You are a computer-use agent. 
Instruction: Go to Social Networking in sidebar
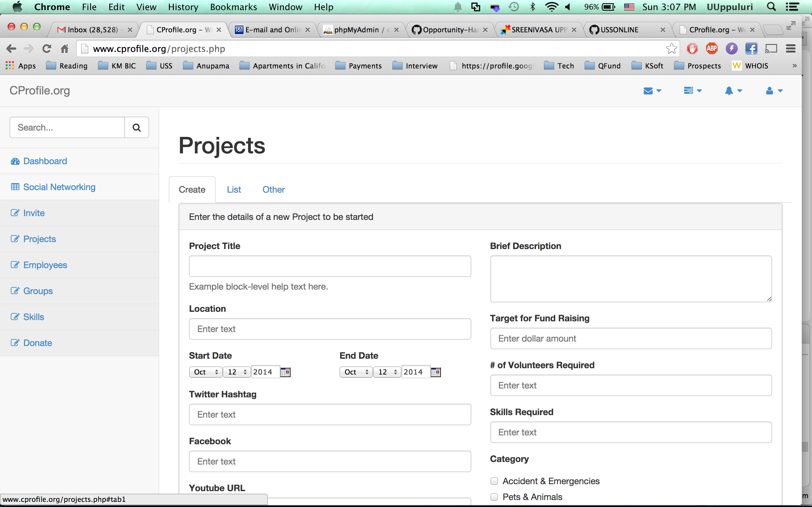[59, 187]
